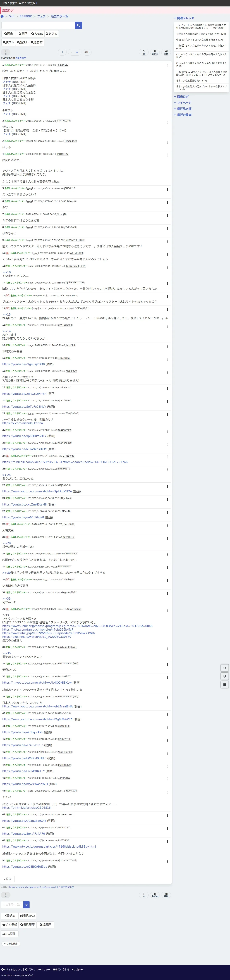Open the x.com/nishida_karina link

[22, 423]
